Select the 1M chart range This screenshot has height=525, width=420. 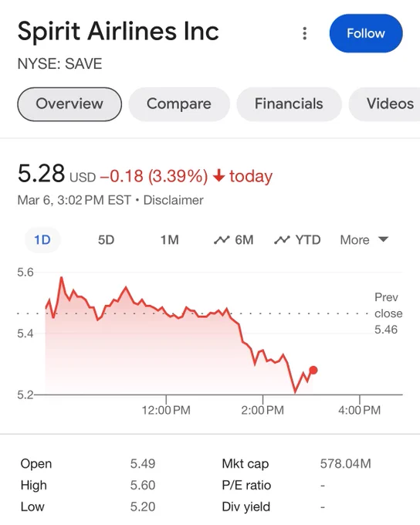pos(170,240)
